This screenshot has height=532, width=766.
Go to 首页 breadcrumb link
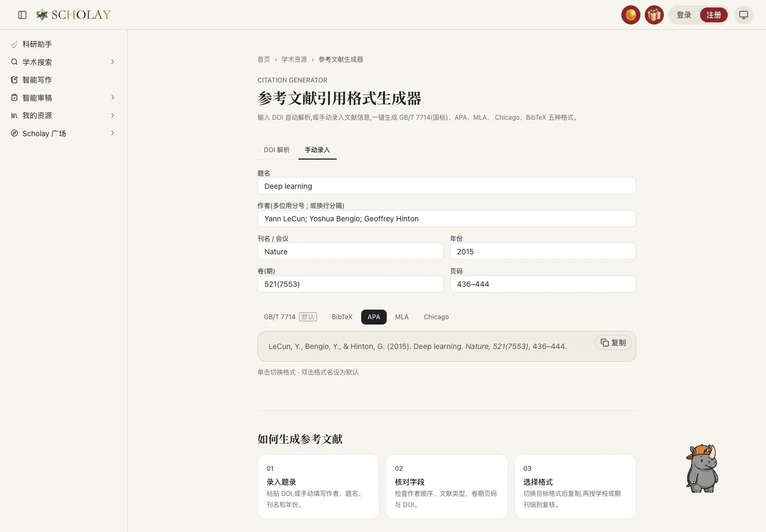pos(264,60)
